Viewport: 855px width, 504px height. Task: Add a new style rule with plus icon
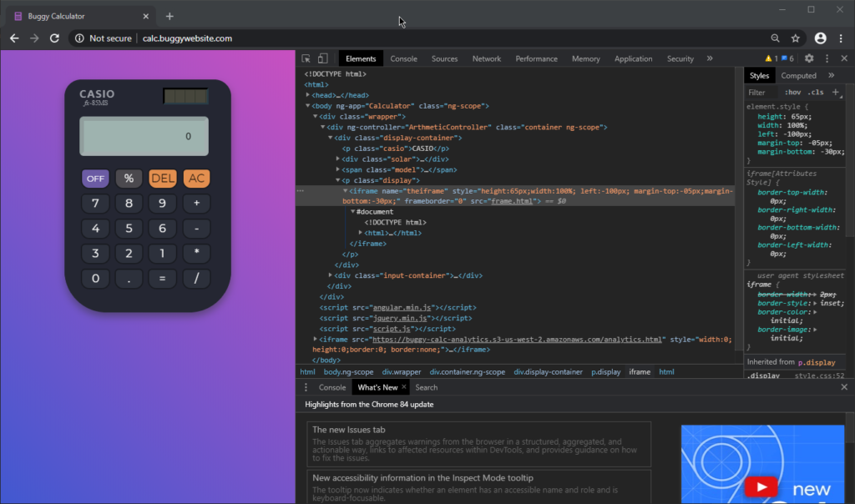tap(836, 92)
